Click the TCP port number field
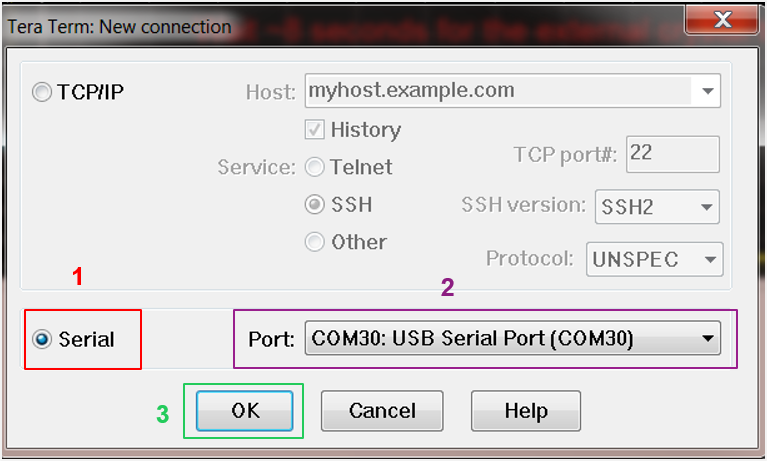 pyautogui.click(x=673, y=154)
